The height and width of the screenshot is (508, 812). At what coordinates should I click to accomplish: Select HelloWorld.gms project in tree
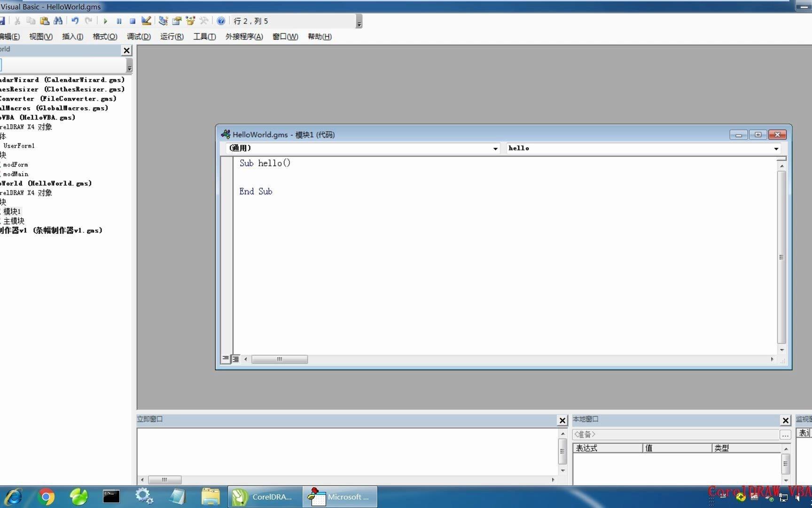click(x=46, y=183)
